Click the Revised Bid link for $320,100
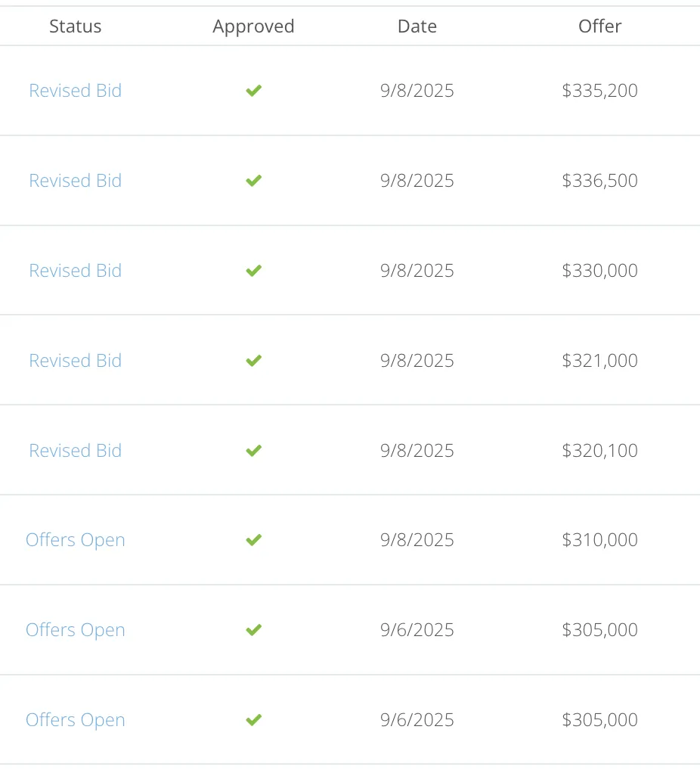 pos(75,450)
